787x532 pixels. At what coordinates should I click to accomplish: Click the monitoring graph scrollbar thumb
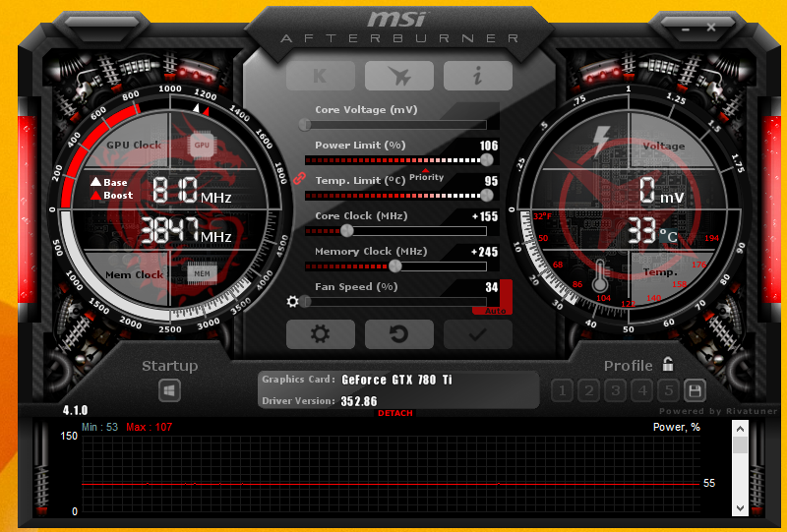click(741, 445)
